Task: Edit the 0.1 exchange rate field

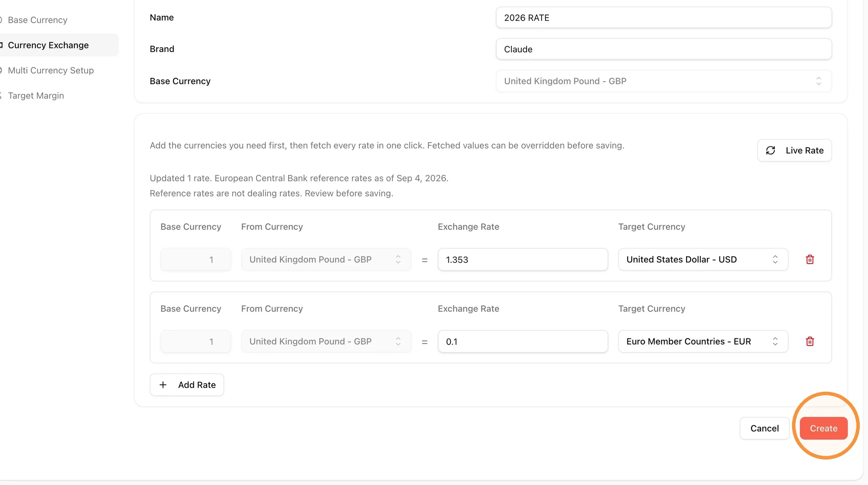Action: click(x=523, y=342)
